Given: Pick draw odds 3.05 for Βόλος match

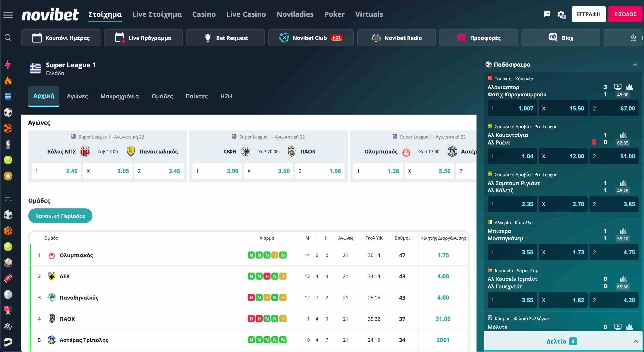Looking at the screenshot, I should (x=108, y=171).
